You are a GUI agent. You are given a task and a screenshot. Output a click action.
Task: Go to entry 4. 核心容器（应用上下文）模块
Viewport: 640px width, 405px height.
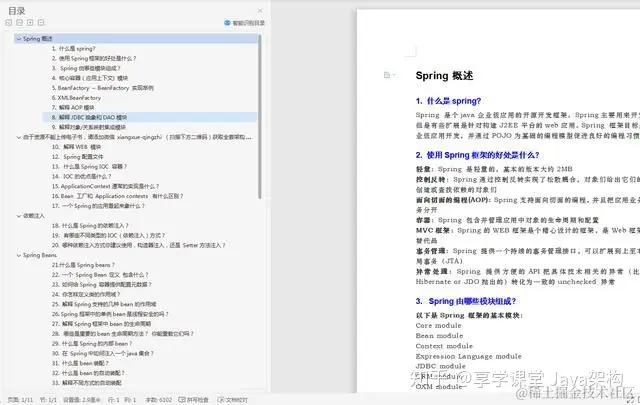click(90, 78)
